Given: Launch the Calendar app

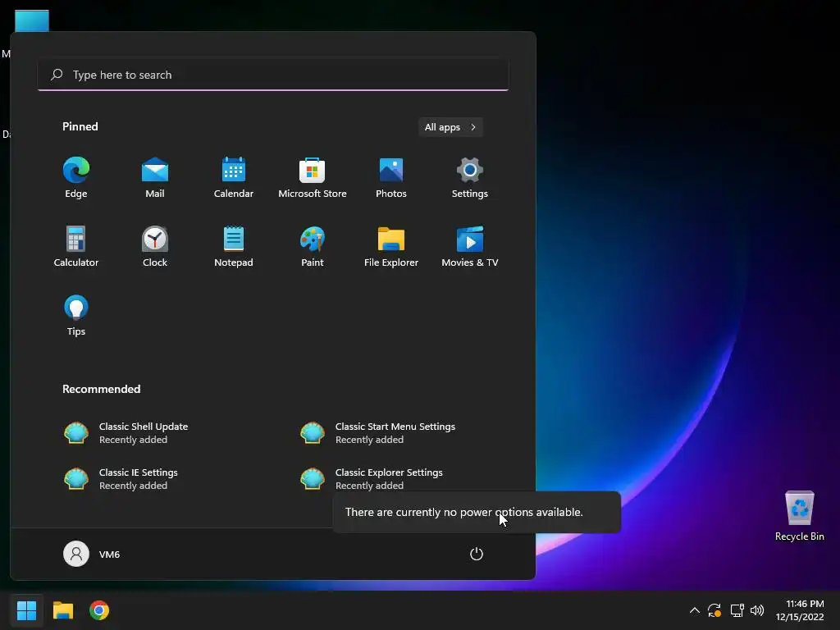Looking at the screenshot, I should pyautogui.click(x=234, y=178).
